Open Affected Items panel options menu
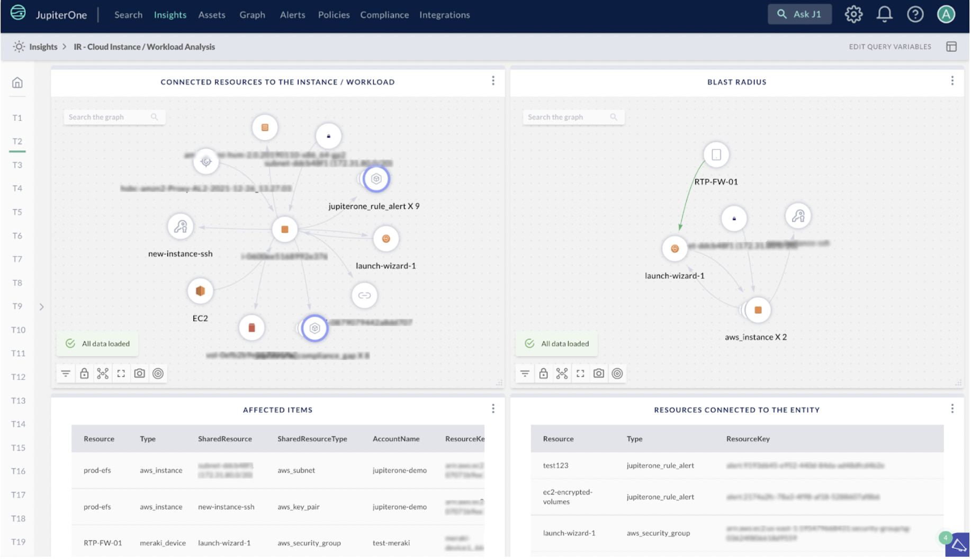Image resolution: width=971 pixels, height=560 pixels. point(493,409)
